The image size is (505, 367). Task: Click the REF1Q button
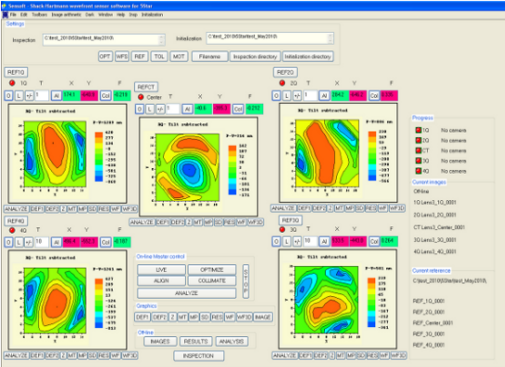click(16, 72)
